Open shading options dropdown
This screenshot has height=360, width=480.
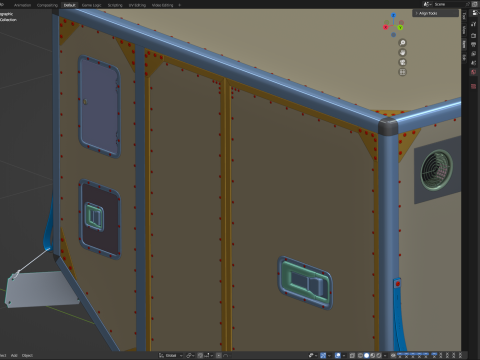point(385,355)
